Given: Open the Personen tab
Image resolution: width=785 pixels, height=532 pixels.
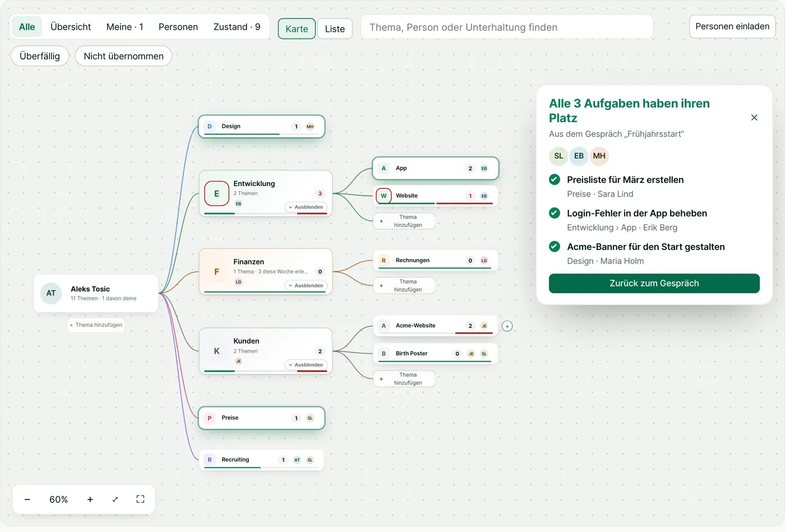Looking at the screenshot, I should 178,27.
